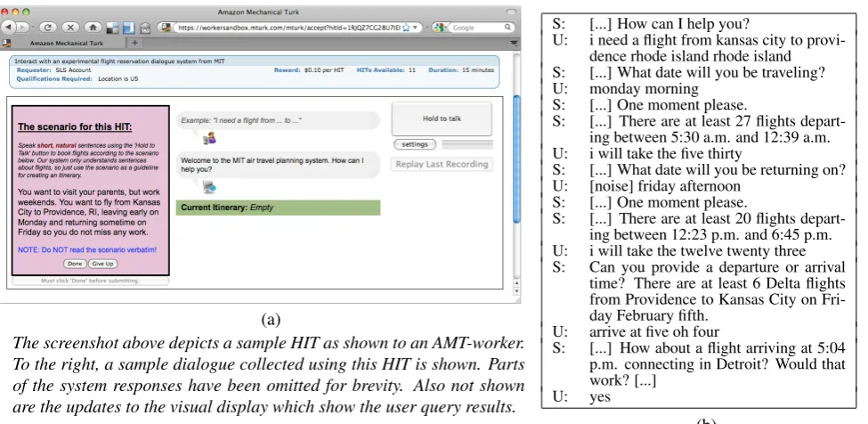
Task: Click the Give Up button
Action: coord(102,264)
